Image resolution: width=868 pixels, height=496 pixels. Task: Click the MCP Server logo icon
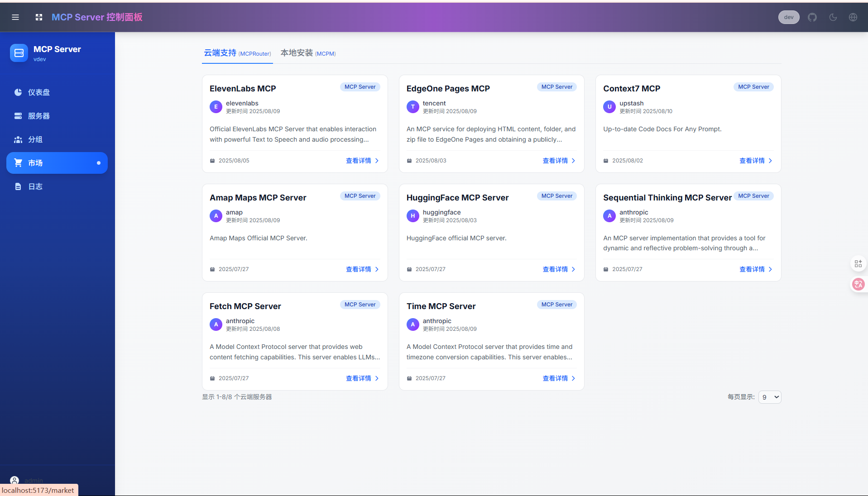pyautogui.click(x=19, y=53)
